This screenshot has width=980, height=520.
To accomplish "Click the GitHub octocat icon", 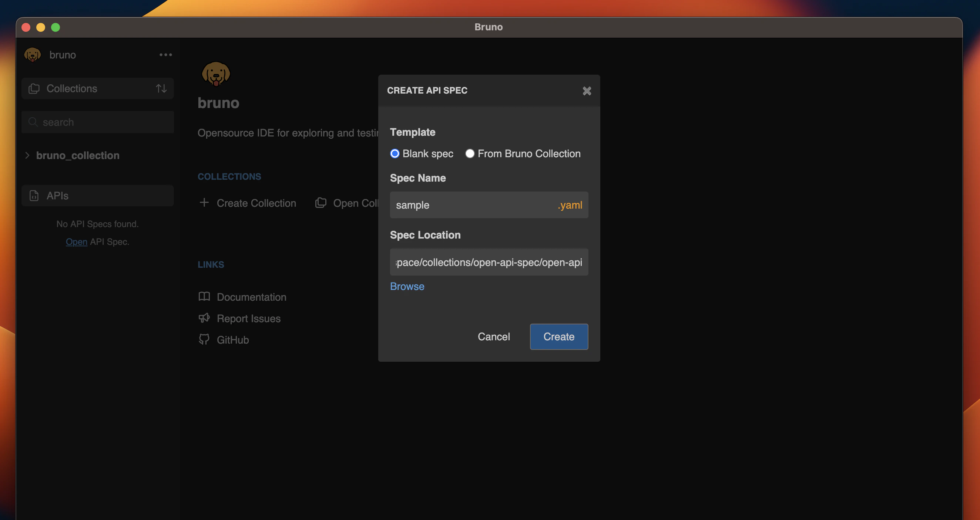I will pyautogui.click(x=204, y=340).
